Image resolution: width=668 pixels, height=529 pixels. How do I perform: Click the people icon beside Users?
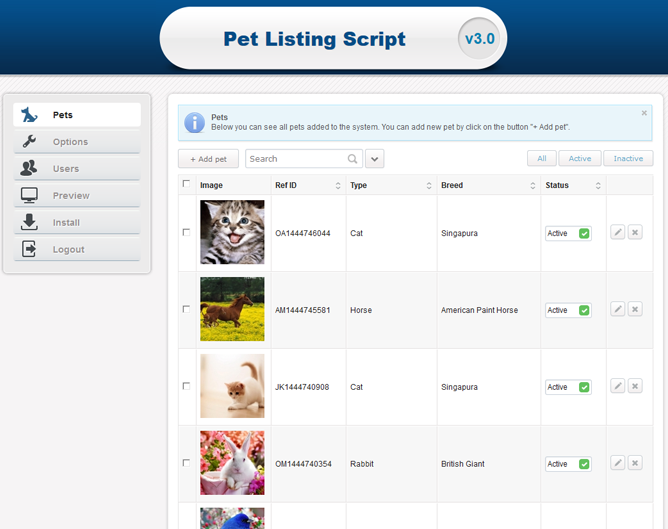[x=29, y=168]
